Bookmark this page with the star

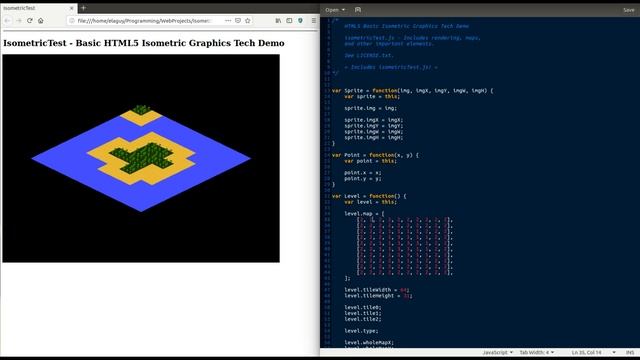click(x=248, y=20)
